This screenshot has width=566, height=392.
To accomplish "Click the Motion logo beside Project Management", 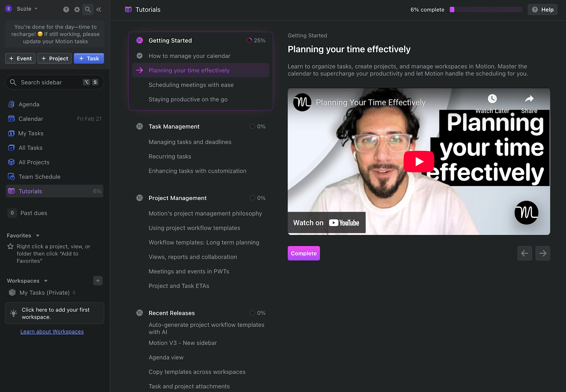I will tap(140, 198).
